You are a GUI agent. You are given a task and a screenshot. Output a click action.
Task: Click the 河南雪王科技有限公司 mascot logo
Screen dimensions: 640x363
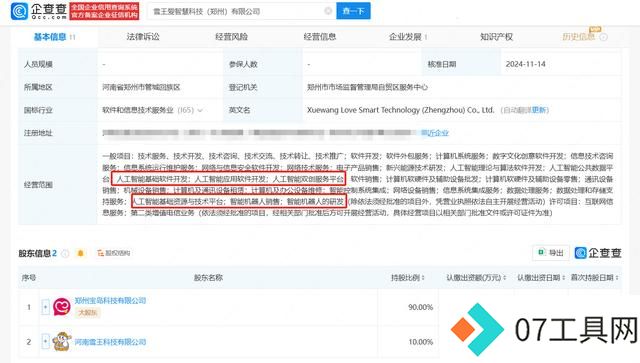[62, 341]
